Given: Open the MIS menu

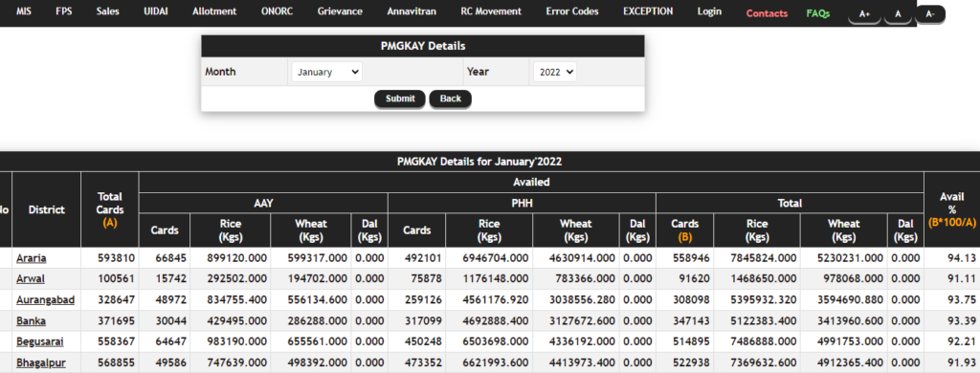Looking at the screenshot, I should (23, 11).
